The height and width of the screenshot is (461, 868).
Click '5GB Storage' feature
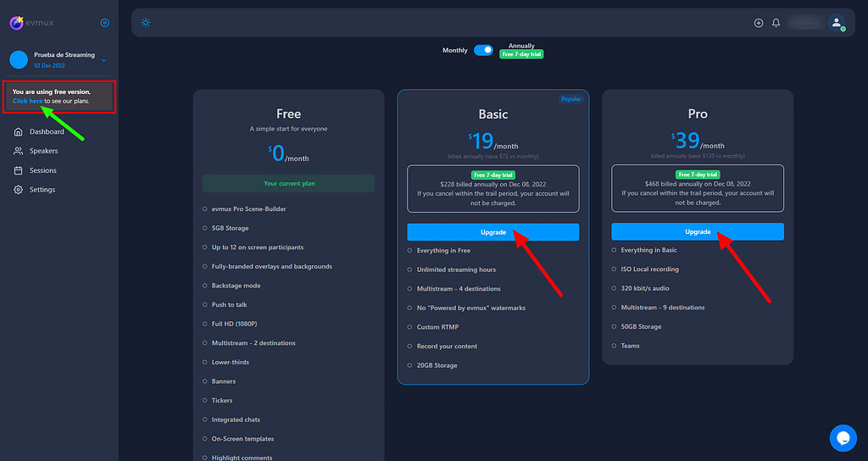pos(230,228)
